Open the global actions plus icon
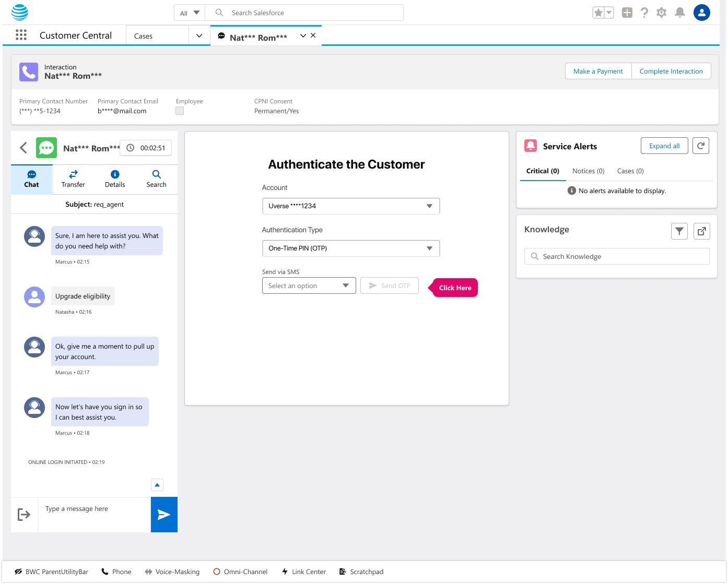 [627, 13]
